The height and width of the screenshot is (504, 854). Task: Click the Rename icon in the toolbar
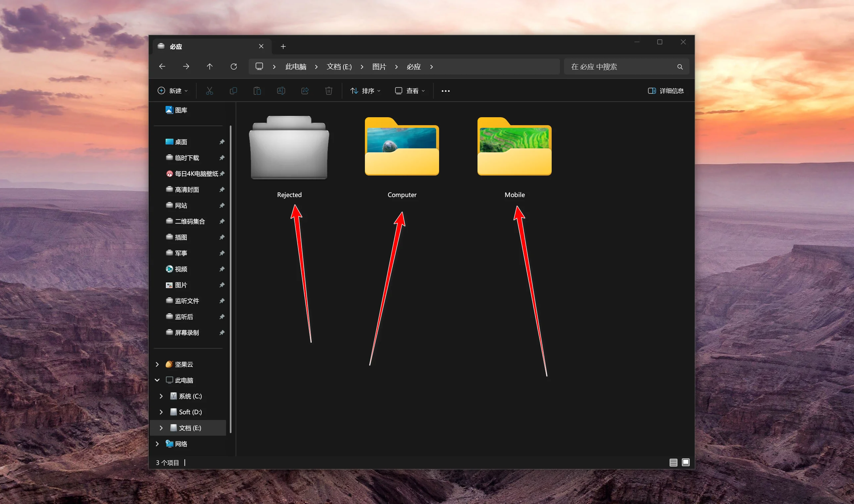point(281,91)
